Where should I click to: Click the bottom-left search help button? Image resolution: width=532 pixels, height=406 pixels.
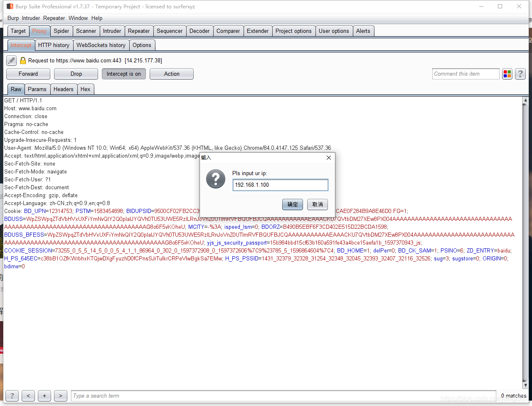click(x=12, y=396)
